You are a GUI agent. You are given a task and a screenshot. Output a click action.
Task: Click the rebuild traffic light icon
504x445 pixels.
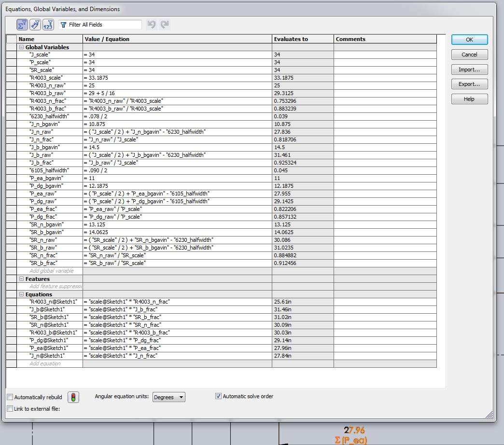pos(73,397)
